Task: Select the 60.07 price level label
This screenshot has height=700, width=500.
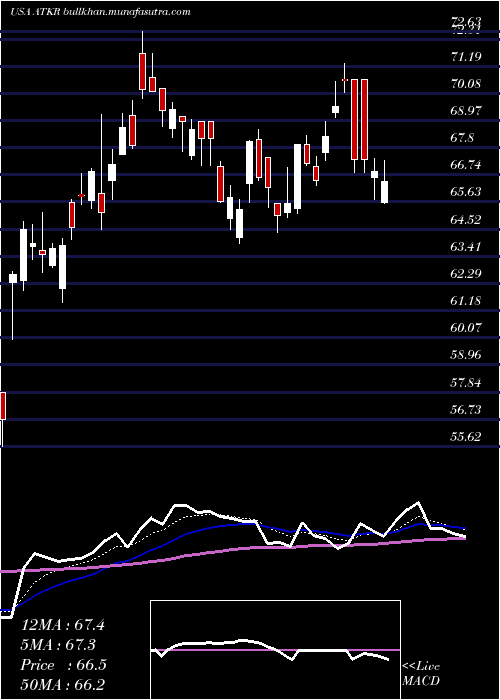Action: [466, 328]
